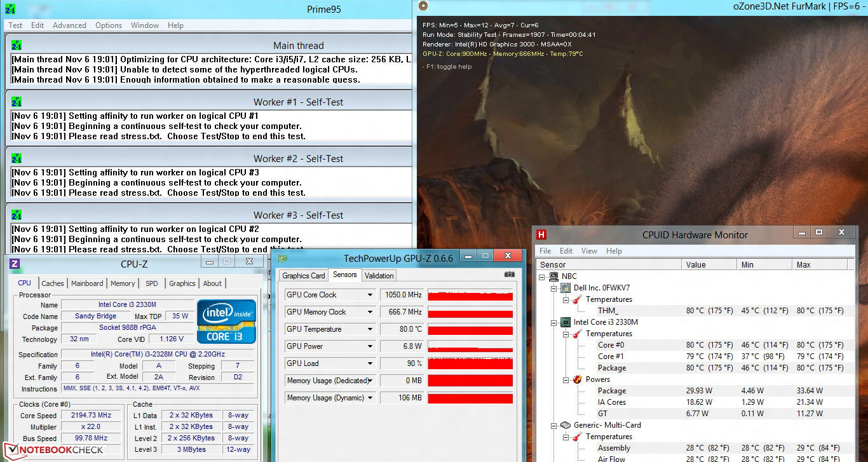Open the File menu in Hardware Monitor
Viewport: 868px width, 462px height.
tap(545, 251)
